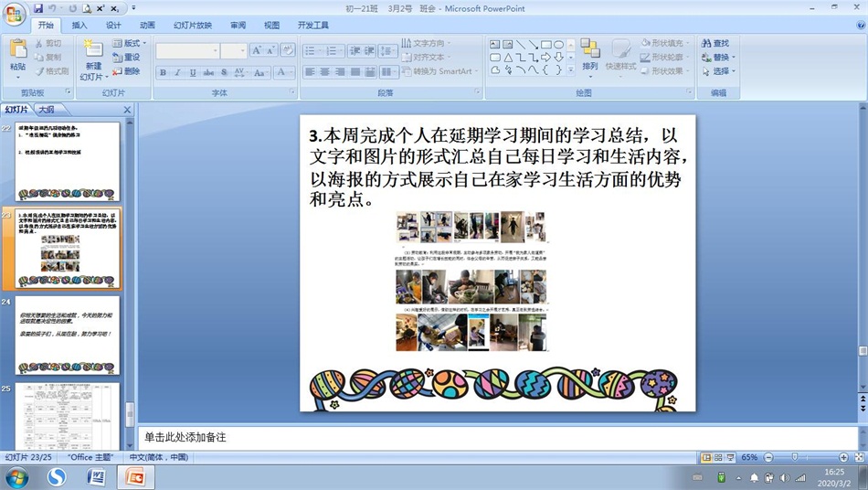
Task: Expand the shapes gallery More arrow
Action: (570, 70)
